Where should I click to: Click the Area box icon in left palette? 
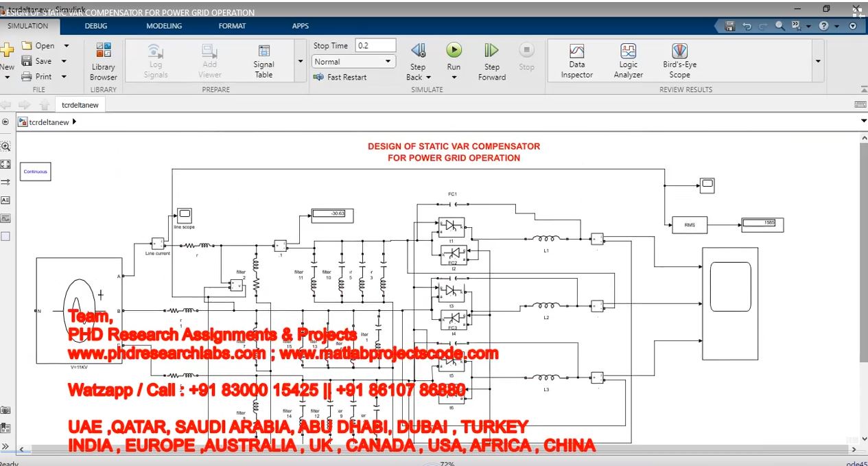tap(5, 236)
